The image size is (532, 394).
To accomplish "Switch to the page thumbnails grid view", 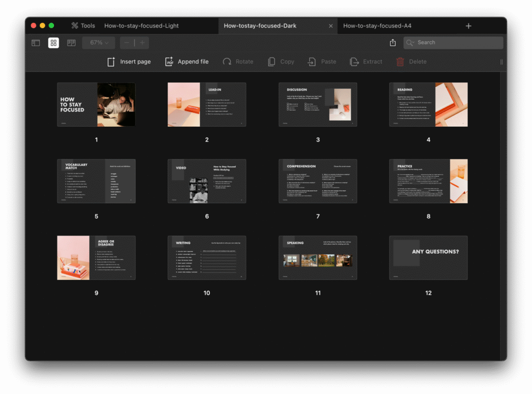I will (54, 43).
